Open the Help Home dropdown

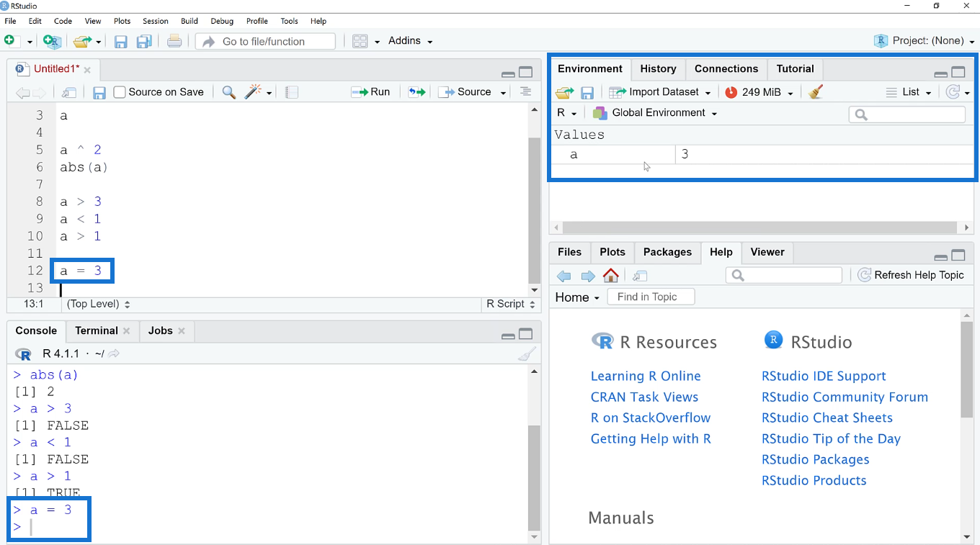tap(577, 297)
